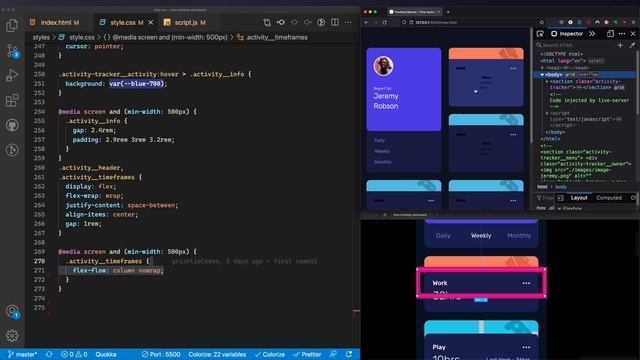This screenshot has width=640, height=360.
Task: Open the Work card ellipsis in lower preview
Action: pos(526,283)
